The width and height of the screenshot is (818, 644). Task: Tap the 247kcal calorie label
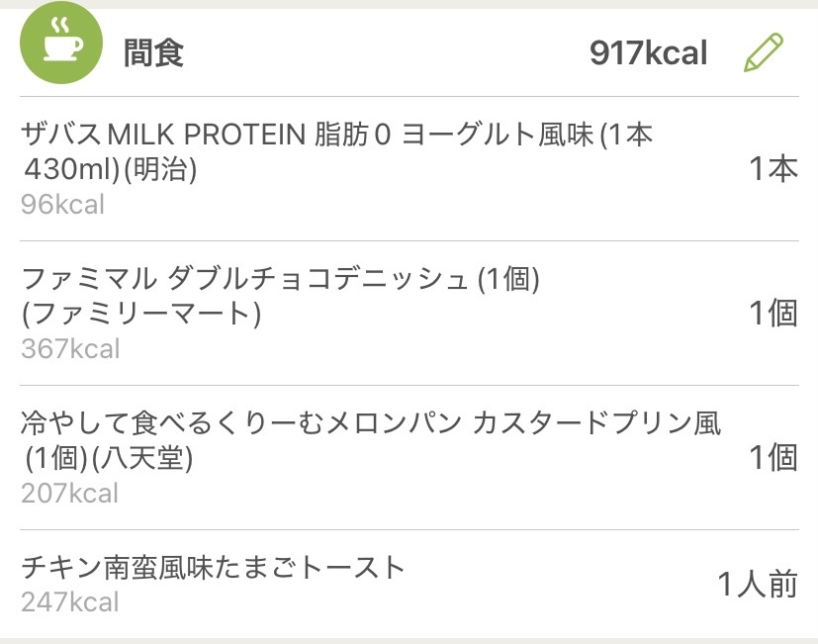(69, 601)
